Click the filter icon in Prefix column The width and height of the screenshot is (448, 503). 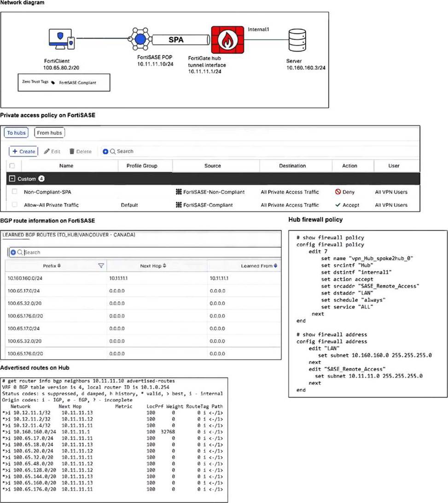[101, 266]
